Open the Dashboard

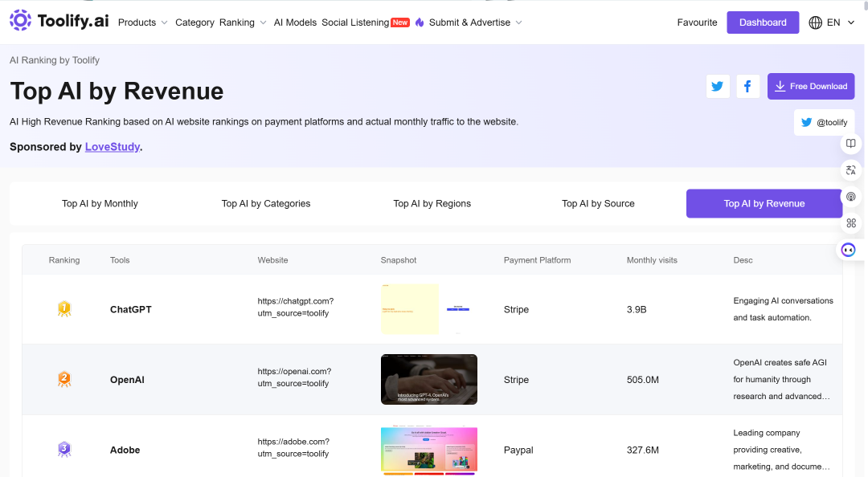tap(763, 22)
